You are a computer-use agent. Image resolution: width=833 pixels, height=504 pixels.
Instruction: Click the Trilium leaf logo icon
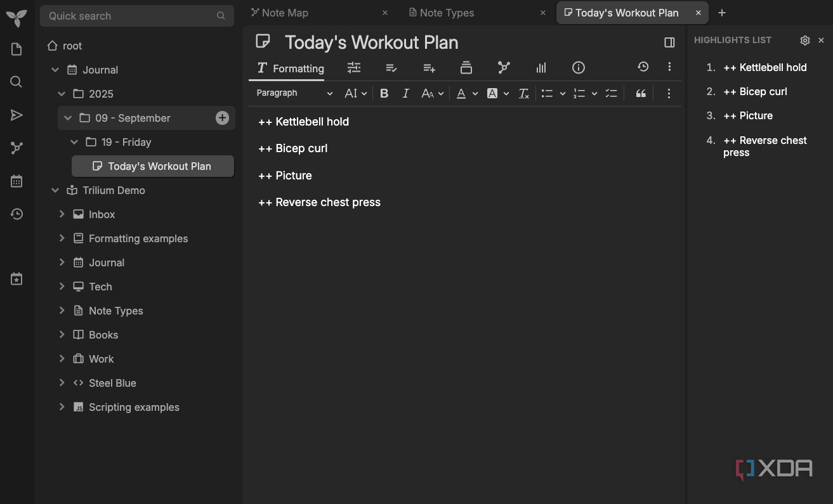(16, 17)
